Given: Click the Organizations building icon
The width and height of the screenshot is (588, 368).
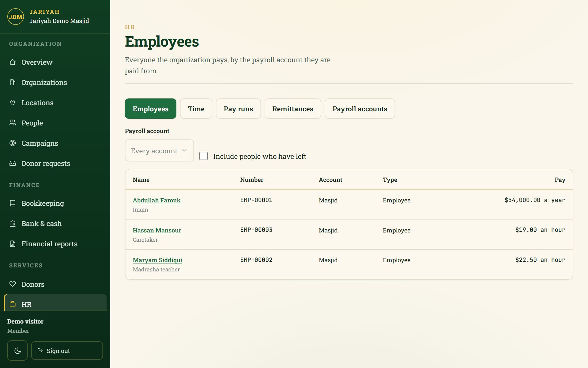Looking at the screenshot, I should 13,82.
